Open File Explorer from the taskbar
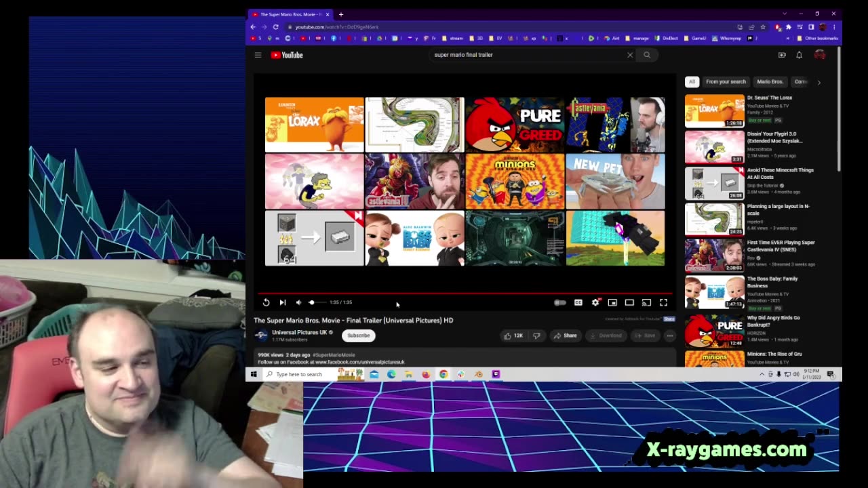 click(409, 374)
